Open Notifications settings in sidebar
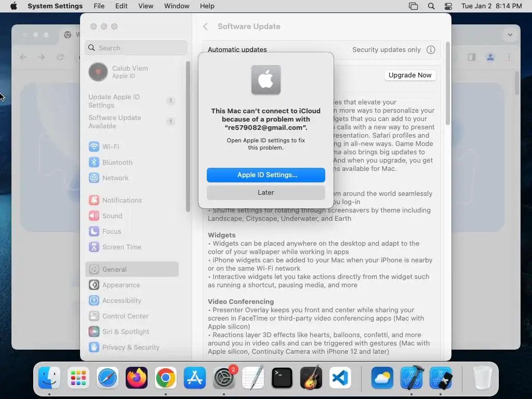The width and height of the screenshot is (532, 399). [132, 200]
